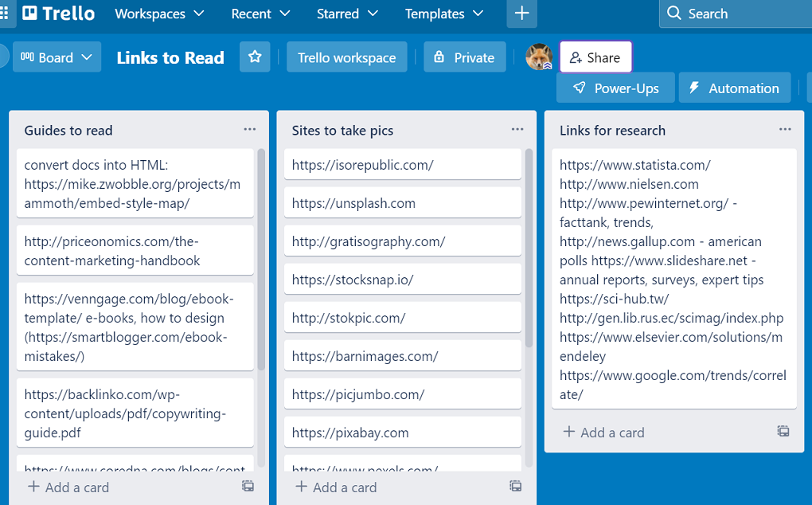Edit the Links to Read board title

click(x=170, y=57)
